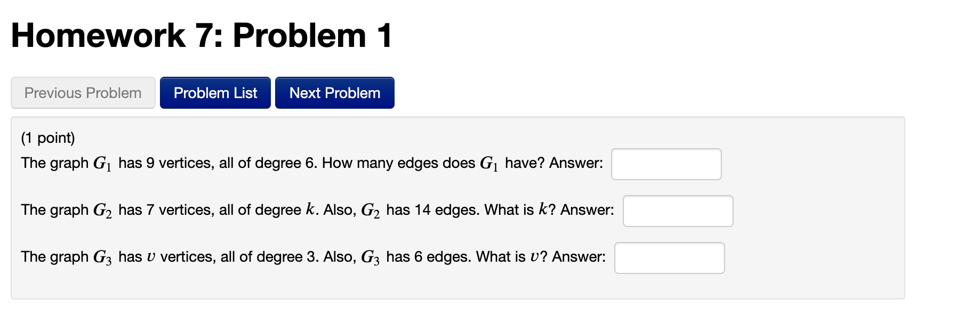Click the Previous Problem button
The height and width of the screenshot is (323, 980).
pyautogui.click(x=83, y=93)
